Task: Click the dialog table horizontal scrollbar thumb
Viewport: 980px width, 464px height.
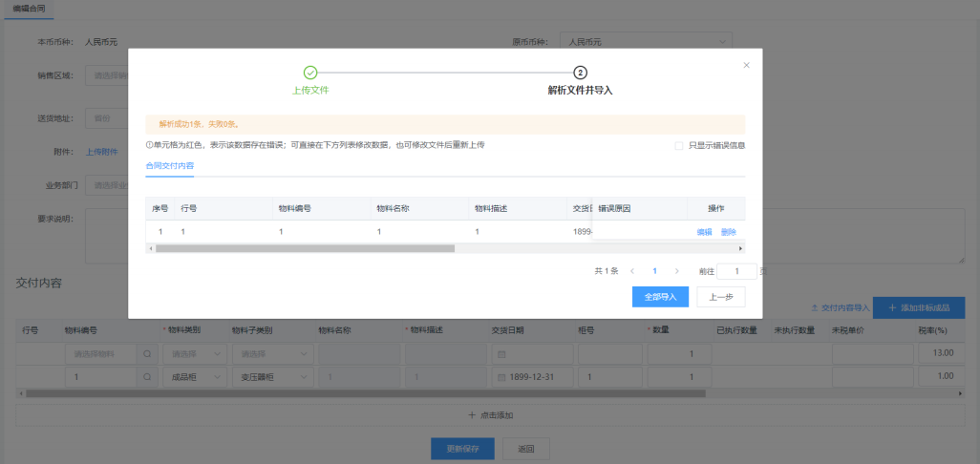Action: pos(304,248)
